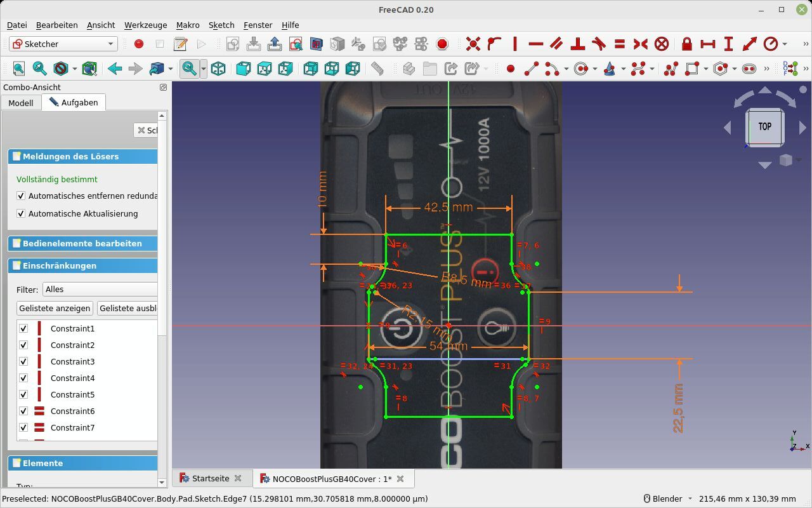
Task: Click the Measure distance ruler icon
Action: coord(377,69)
